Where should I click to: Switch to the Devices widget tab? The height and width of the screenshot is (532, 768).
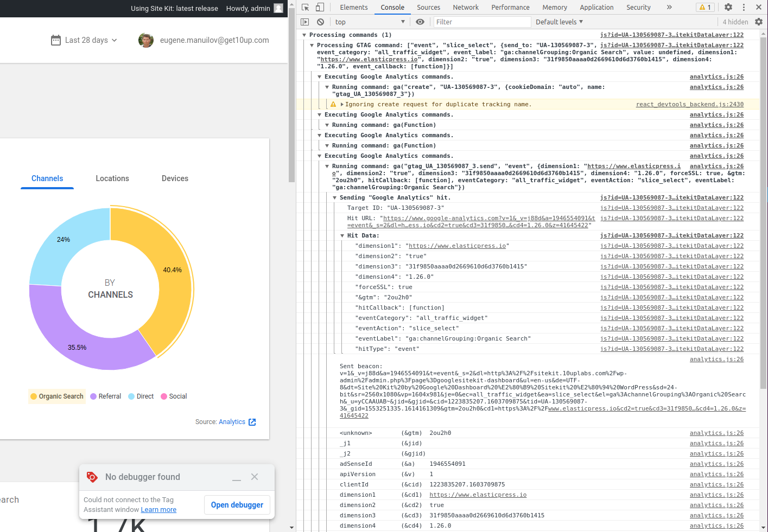point(175,178)
